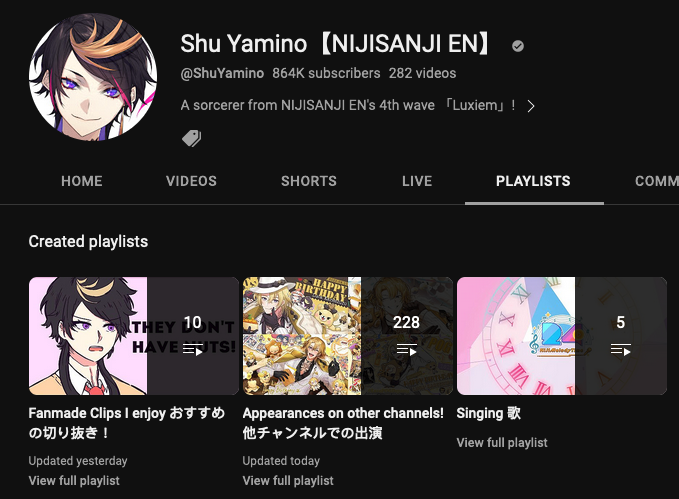
Task: Click the verified checkmark badge beside channel name
Action: click(518, 45)
